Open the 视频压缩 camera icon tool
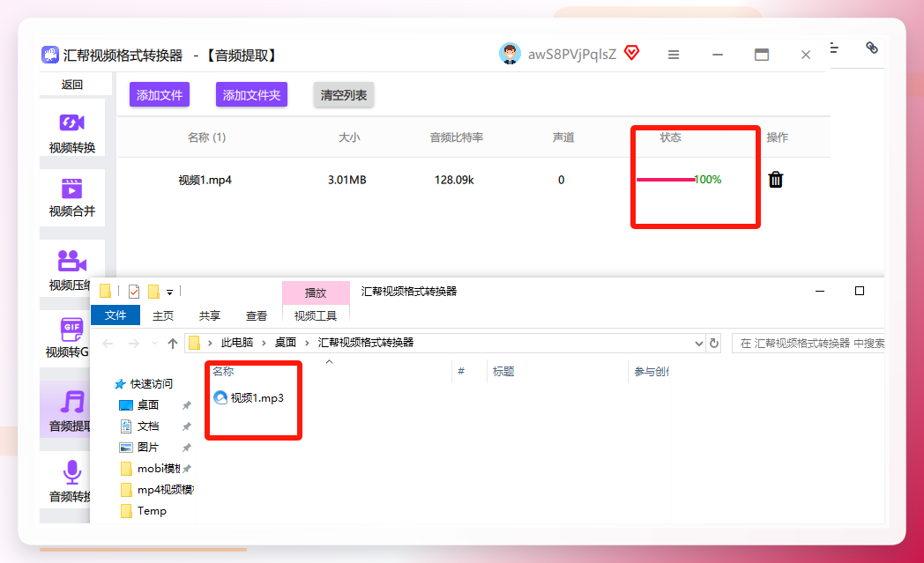 pos(72,260)
